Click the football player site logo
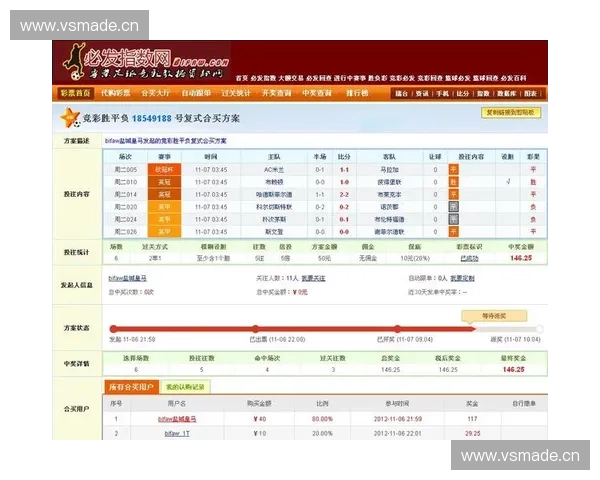The image size is (600, 480). 75,61
